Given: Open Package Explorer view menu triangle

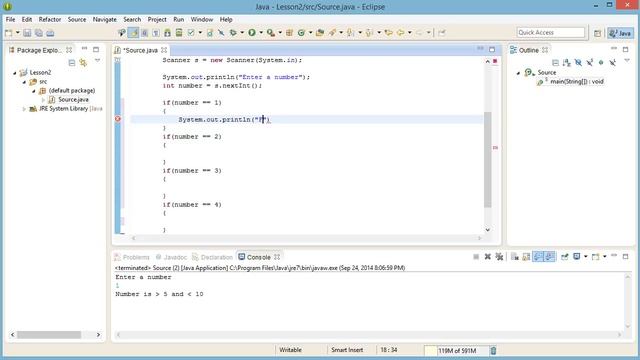Looking at the screenshot, I should click(x=97, y=61).
